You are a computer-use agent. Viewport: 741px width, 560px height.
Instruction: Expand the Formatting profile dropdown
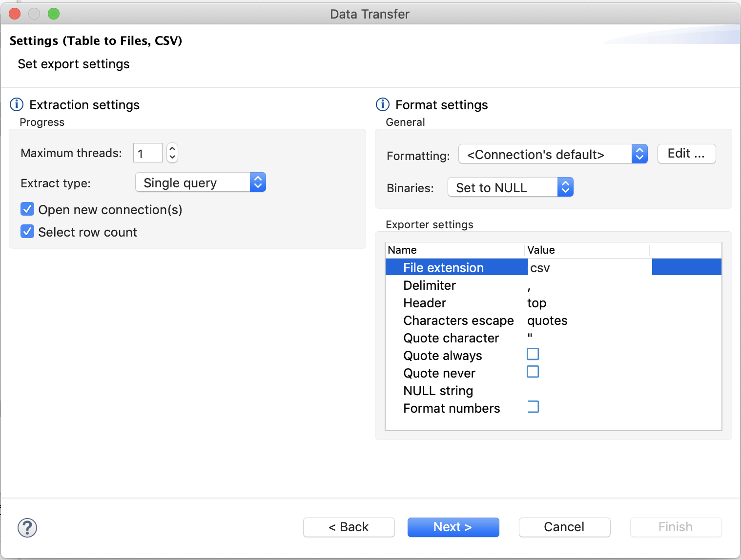(x=553, y=154)
